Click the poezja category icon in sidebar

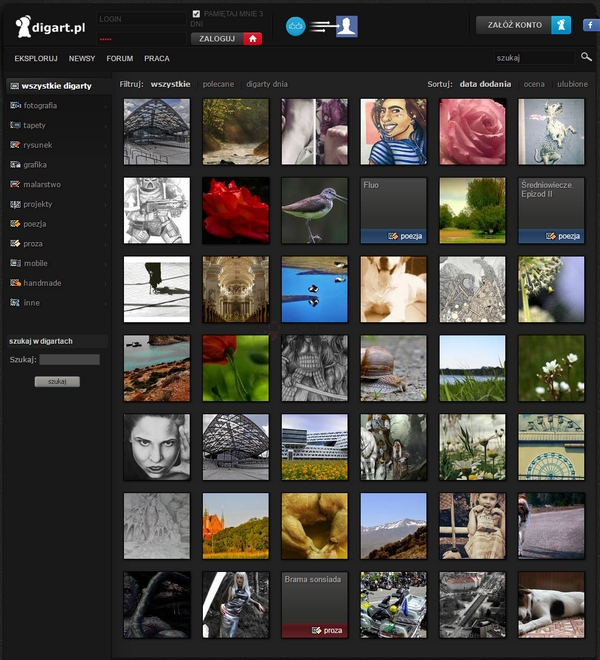[x=16, y=224]
